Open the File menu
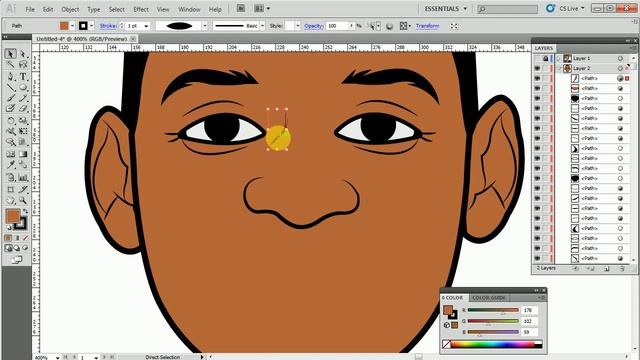Image resolution: width=640 pixels, height=360 pixels. point(30,9)
